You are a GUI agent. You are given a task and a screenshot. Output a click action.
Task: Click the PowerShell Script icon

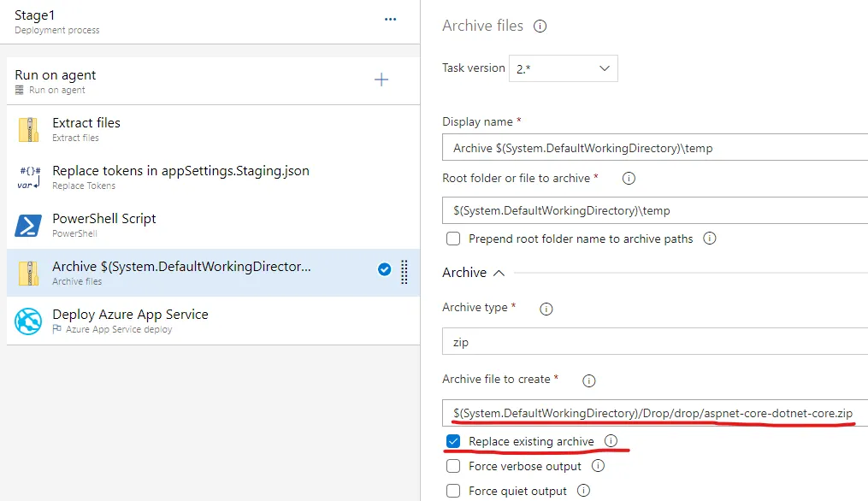click(x=28, y=226)
